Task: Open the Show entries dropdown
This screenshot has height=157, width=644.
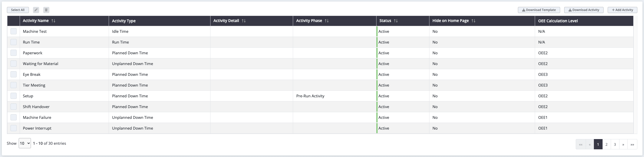Action: pos(24,143)
